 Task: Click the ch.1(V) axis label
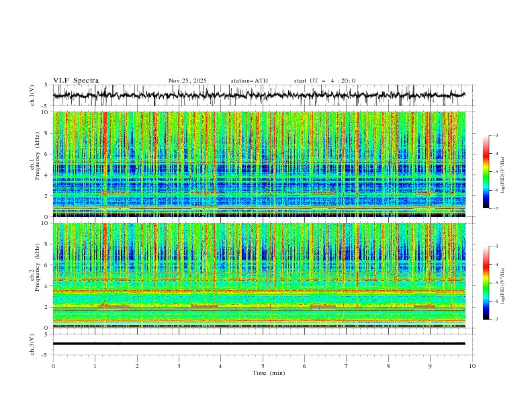(x=33, y=95)
